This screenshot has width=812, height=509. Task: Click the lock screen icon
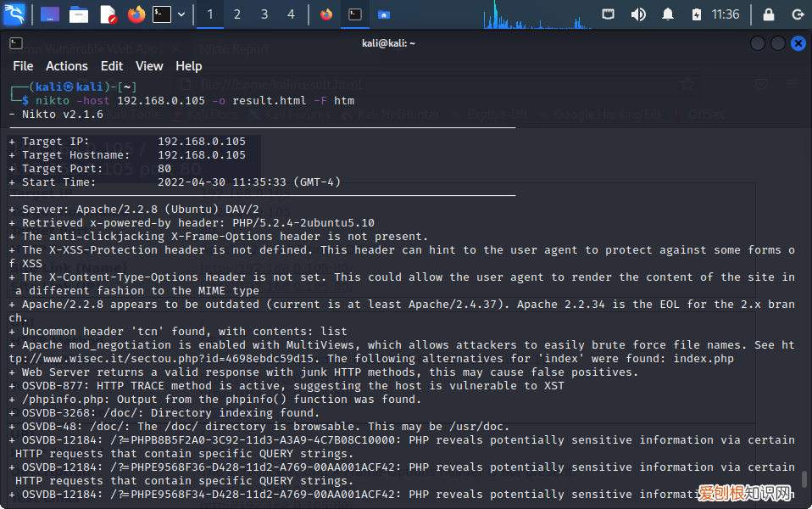click(768, 14)
